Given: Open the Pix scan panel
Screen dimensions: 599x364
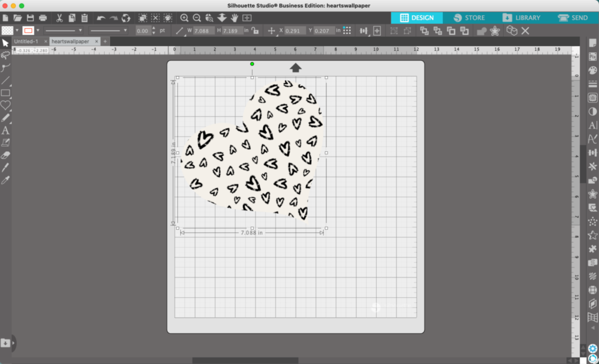Looking at the screenshot, I should pos(593,57).
